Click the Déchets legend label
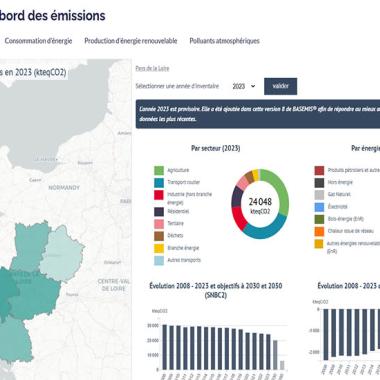Viewport: 380px width, 380px height. click(x=175, y=235)
